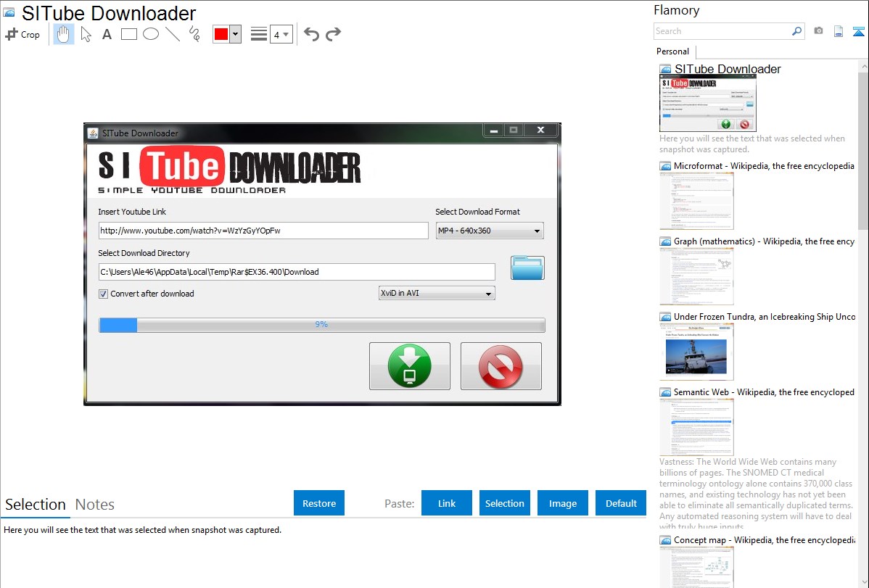This screenshot has width=869, height=588.
Task: Select the Semantic Web Wikipedia snapshot title
Action: 764,392
